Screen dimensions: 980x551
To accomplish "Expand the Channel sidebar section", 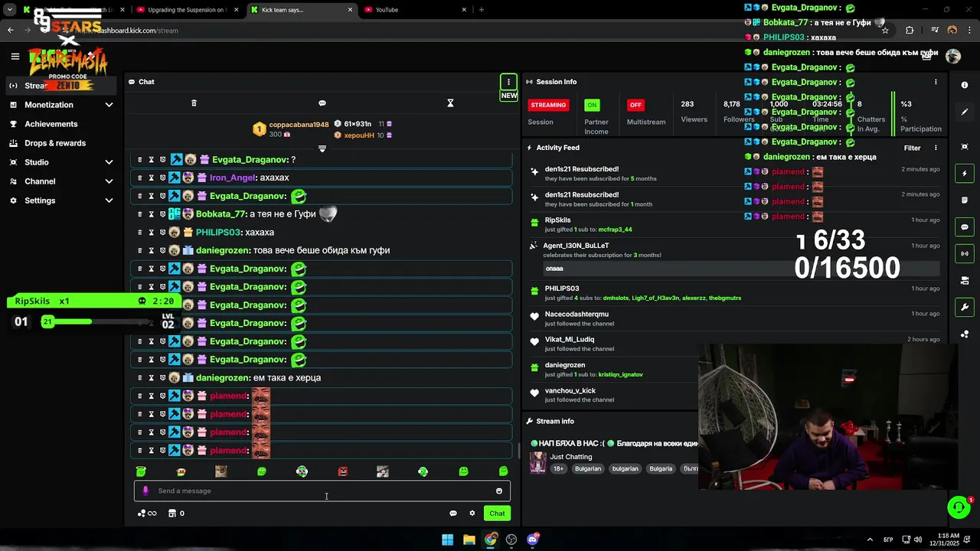I will pos(109,181).
